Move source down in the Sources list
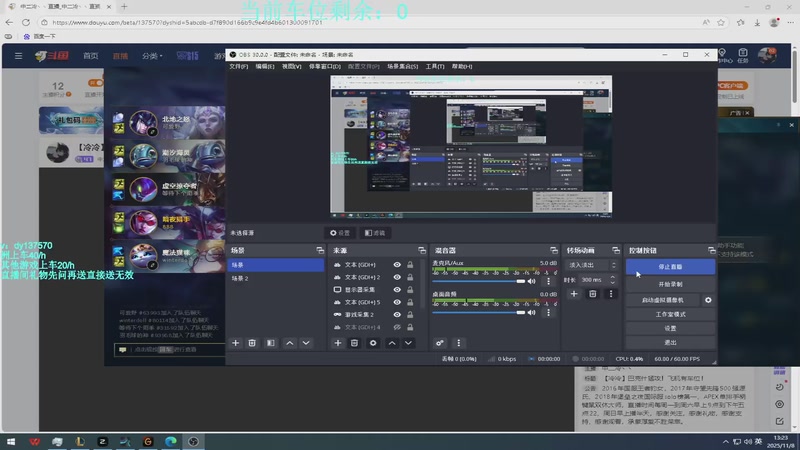The height and width of the screenshot is (450, 800). point(408,343)
